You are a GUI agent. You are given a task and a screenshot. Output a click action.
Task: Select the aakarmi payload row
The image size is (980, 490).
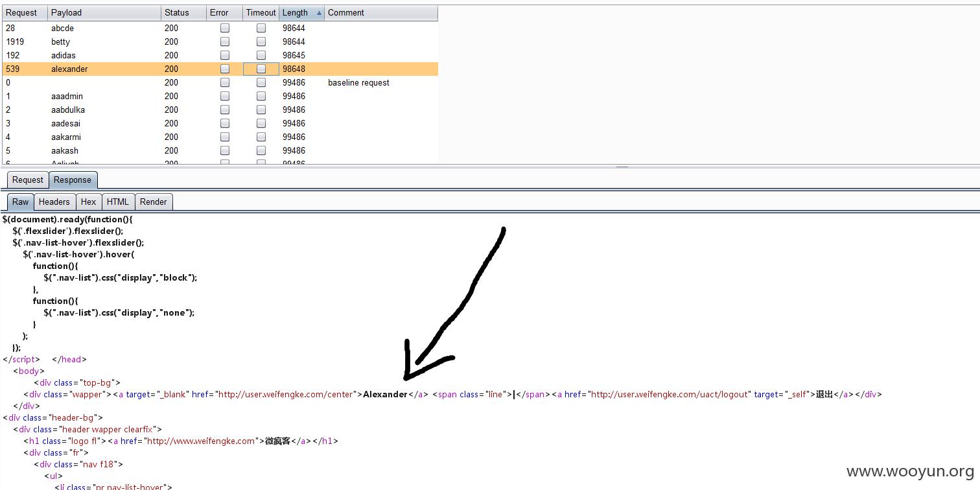(220, 137)
